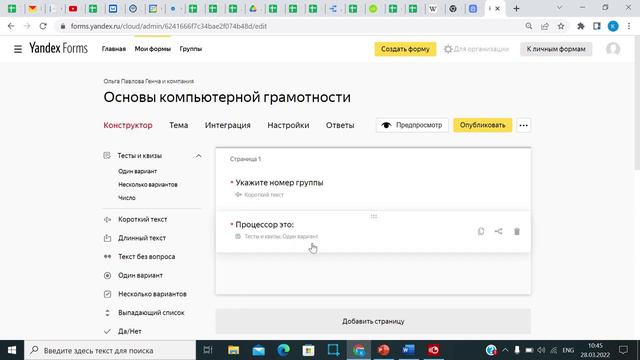This screenshot has width=640, height=360.
Task: Open File Explorer from taskbar
Action: [x=233, y=350]
